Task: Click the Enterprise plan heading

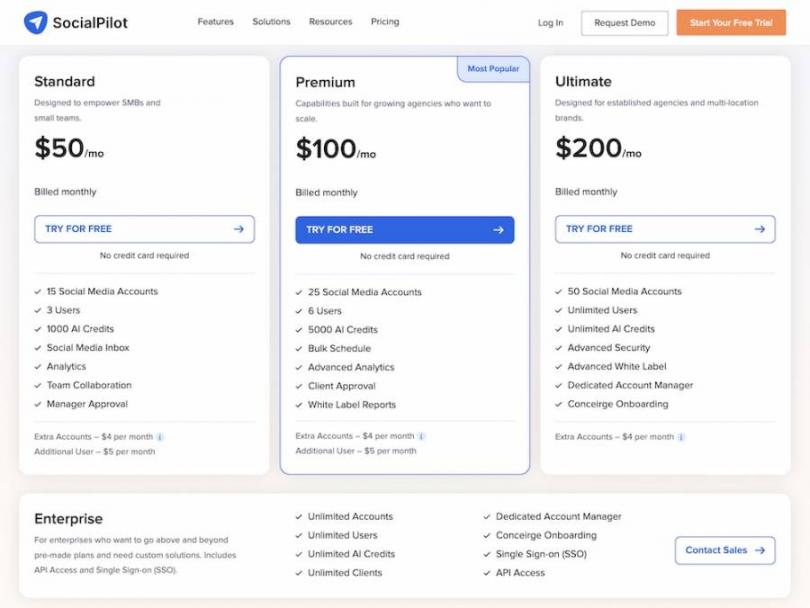Action: point(68,519)
